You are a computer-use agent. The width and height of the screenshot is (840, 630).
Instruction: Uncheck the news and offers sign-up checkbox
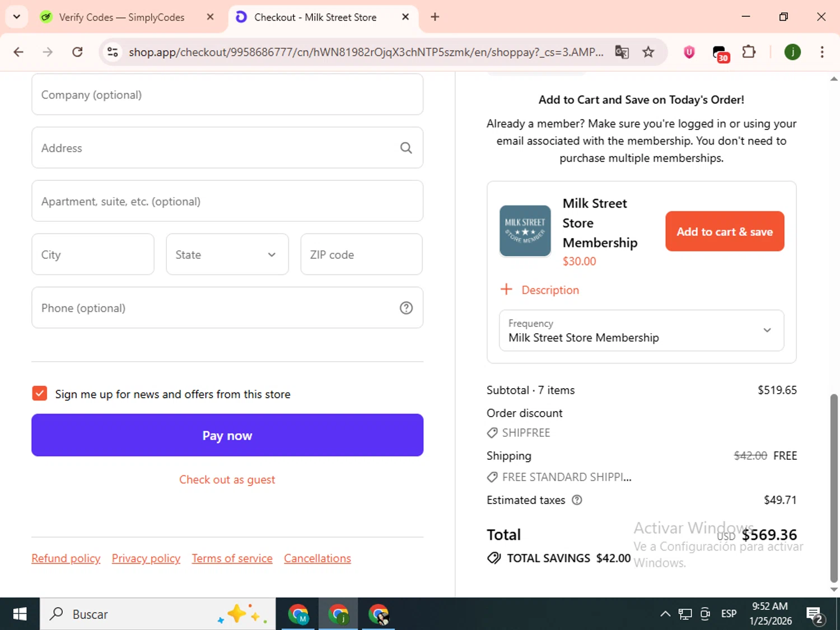tap(39, 393)
